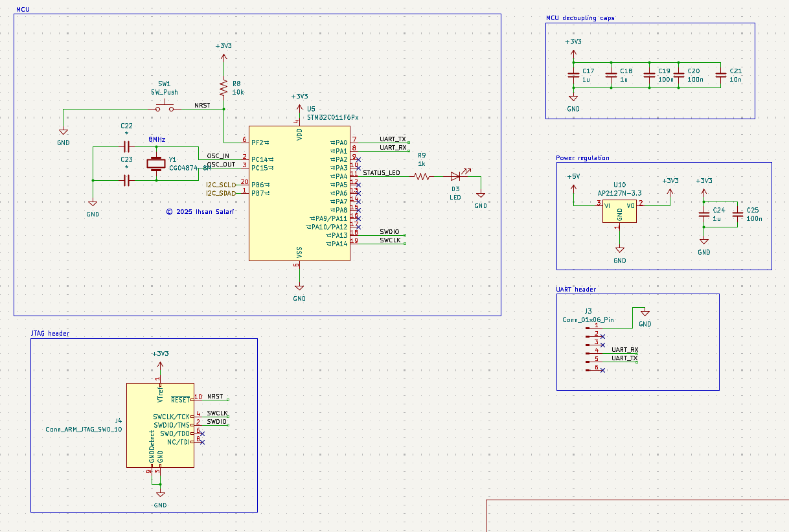Select the 'MCU decoupling caps' title text

[x=580, y=18]
